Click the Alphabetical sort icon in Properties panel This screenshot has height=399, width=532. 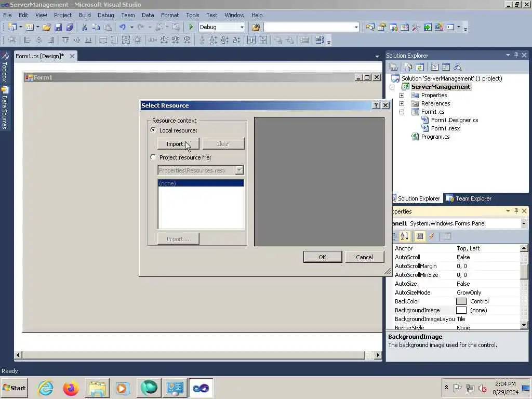pos(404,236)
